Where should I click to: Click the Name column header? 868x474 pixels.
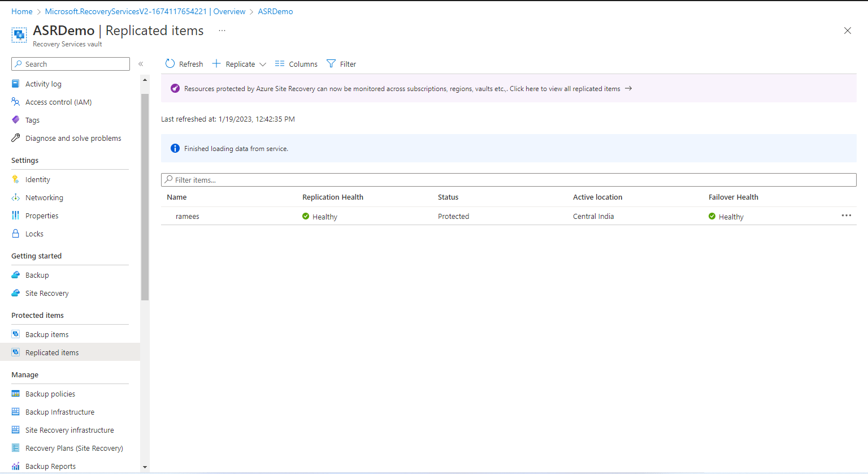point(176,197)
